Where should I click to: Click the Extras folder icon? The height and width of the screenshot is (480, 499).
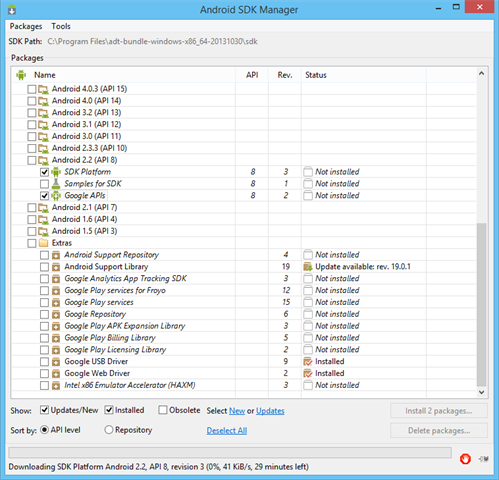(x=43, y=243)
